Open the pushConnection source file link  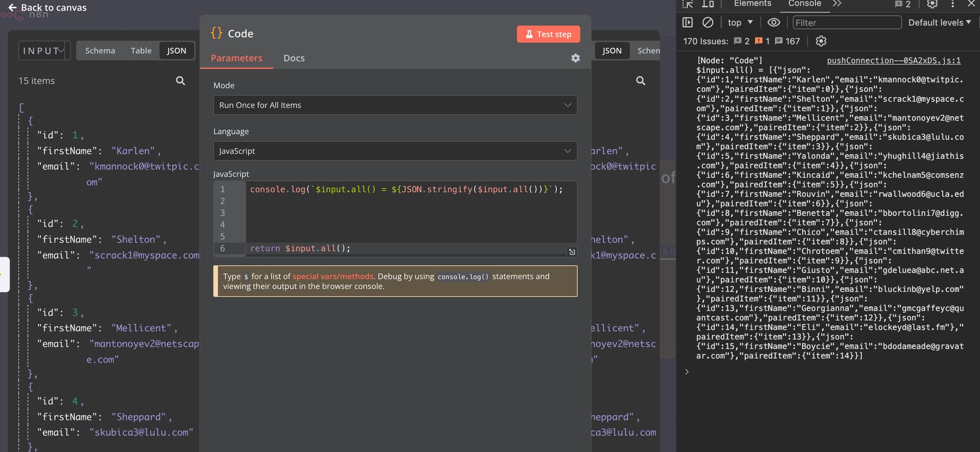pyautogui.click(x=893, y=61)
